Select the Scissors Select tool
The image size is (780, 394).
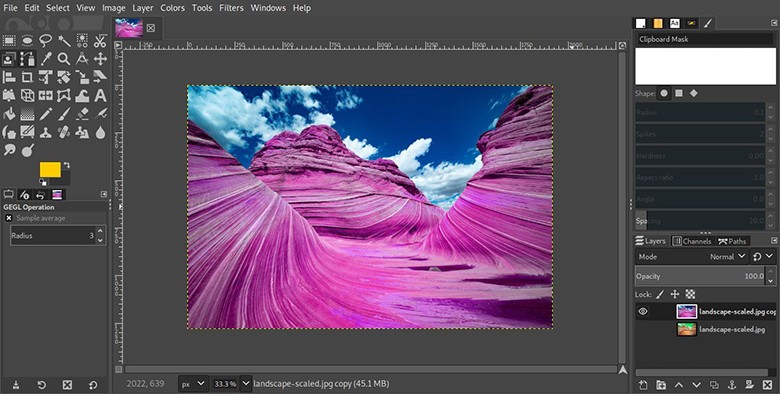[100, 41]
